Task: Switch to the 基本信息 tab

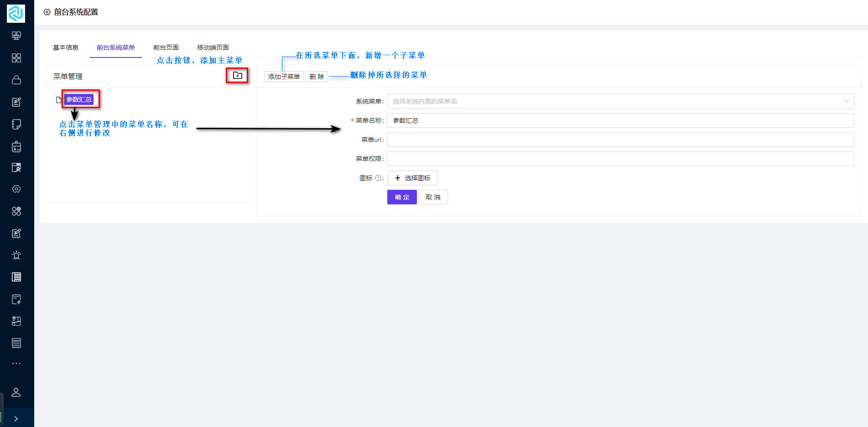Action: click(66, 47)
